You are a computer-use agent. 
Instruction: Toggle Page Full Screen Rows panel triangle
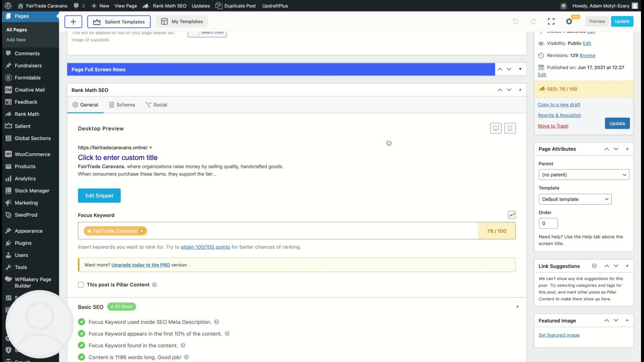pyautogui.click(x=520, y=69)
